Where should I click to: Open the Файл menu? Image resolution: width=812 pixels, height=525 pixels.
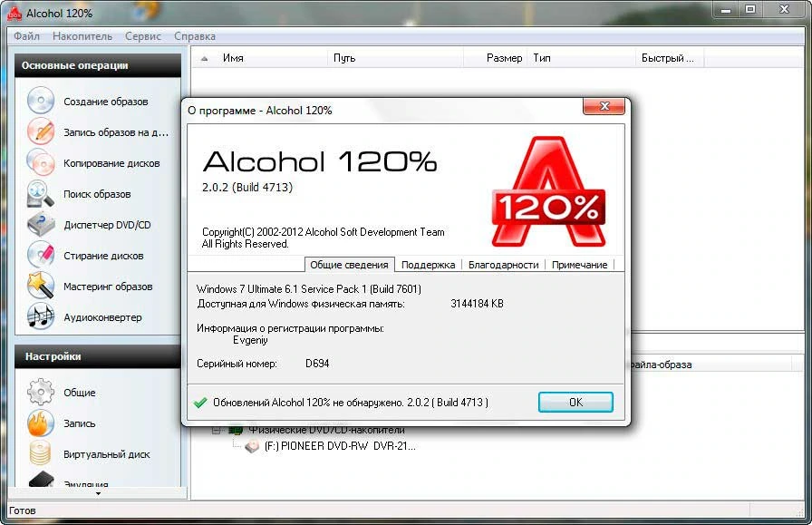tap(26, 36)
